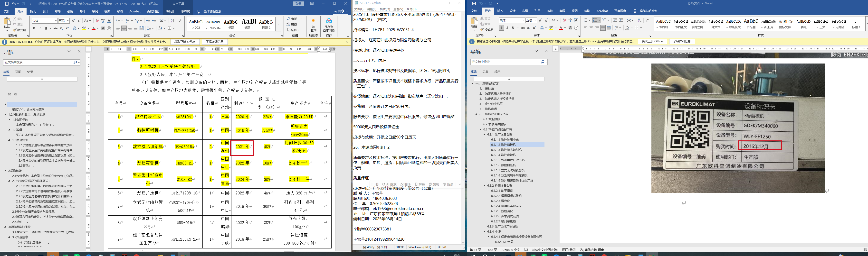
Task: Toggle Italic in the left Word ribbon
Action: click(40, 28)
